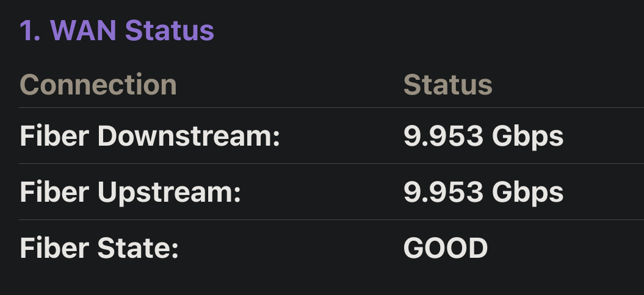Click the word "Upstream:" in the second row
This screenshot has height=295, width=644.
coord(169,192)
